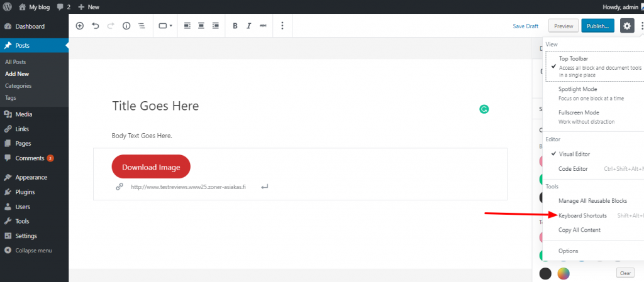644x282 pixels.
Task: Toggle strikethrough formatting
Action: pos(263,26)
